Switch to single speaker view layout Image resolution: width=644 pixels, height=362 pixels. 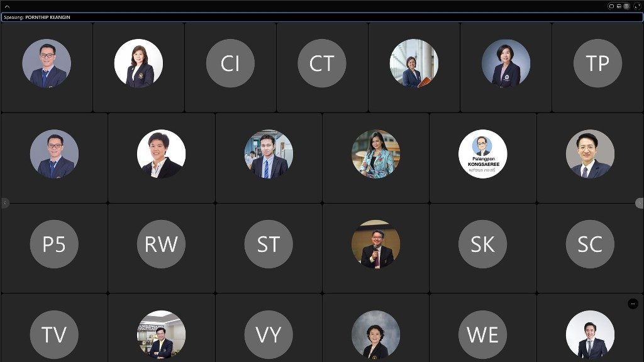pyautogui.click(x=611, y=6)
